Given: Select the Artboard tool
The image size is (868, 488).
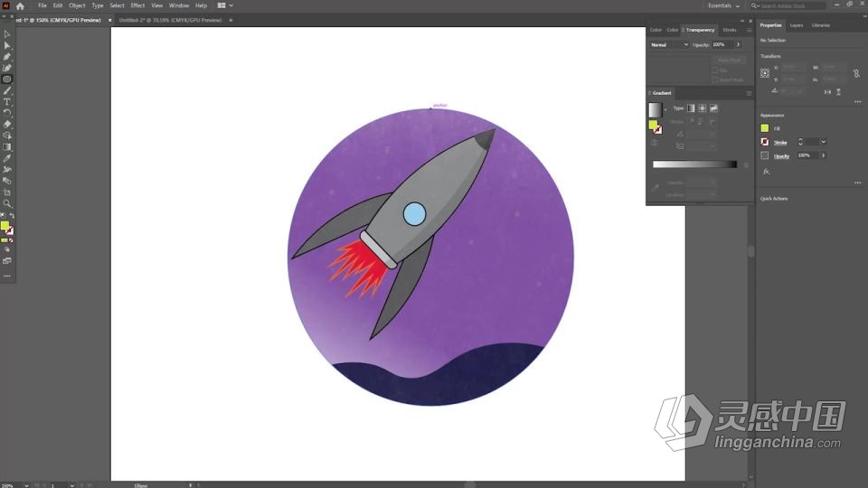Looking at the screenshot, I should (x=7, y=192).
